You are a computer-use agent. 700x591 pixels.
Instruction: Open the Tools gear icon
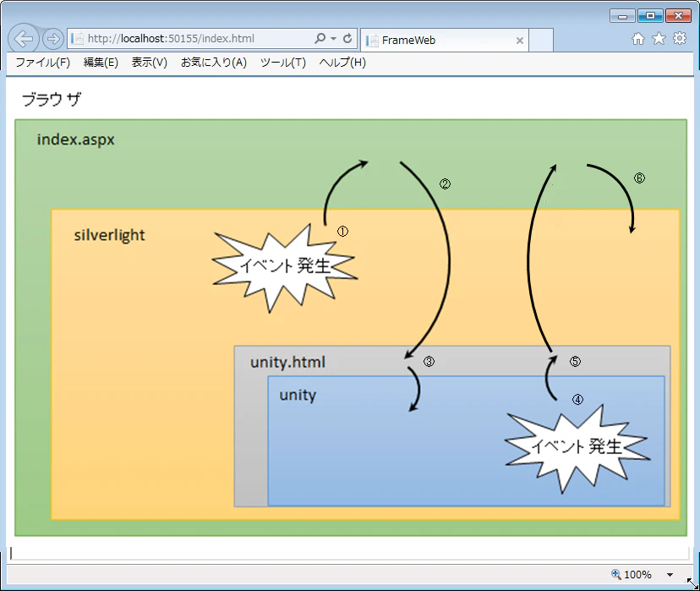coord(680,38)
